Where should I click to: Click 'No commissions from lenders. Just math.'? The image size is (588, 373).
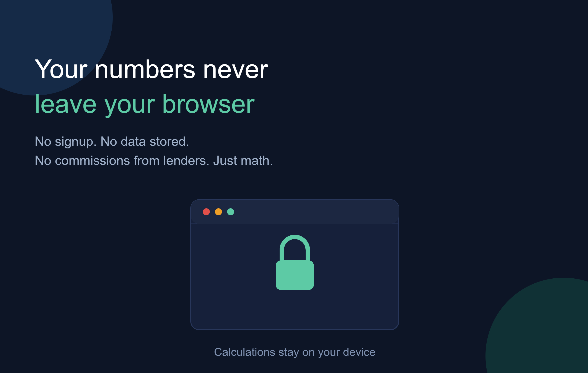154,161
